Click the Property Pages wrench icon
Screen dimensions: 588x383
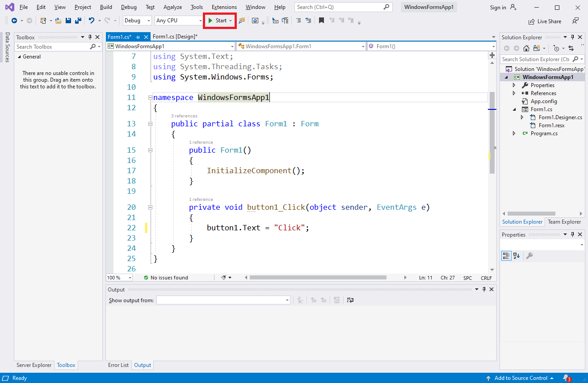pyautogui.click(x=529, y=256)
